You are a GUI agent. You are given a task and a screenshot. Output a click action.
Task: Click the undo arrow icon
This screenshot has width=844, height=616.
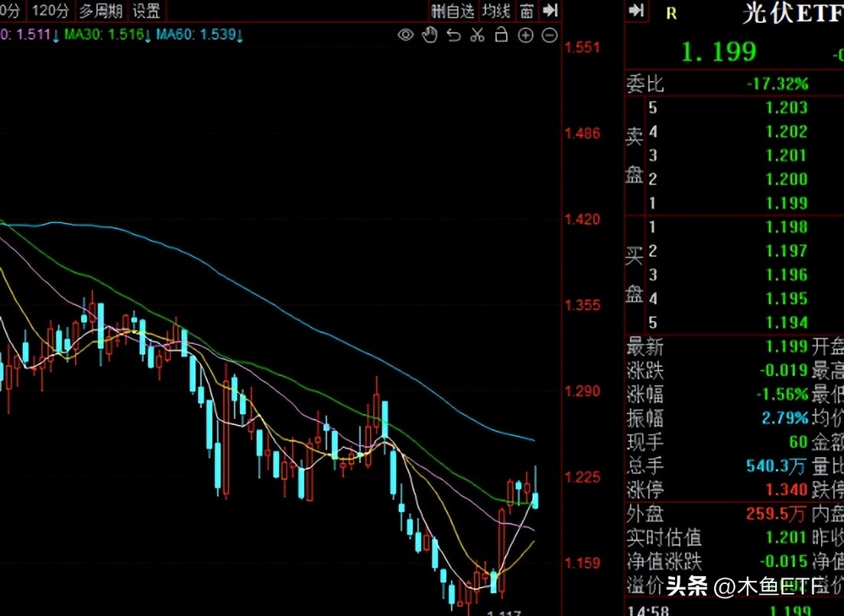453,34
